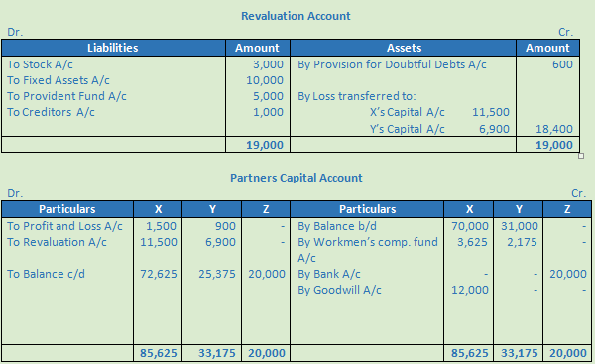The image size is (595, 364).
Task: Select 20,000 balance c/d for Z
Action: 267,274
